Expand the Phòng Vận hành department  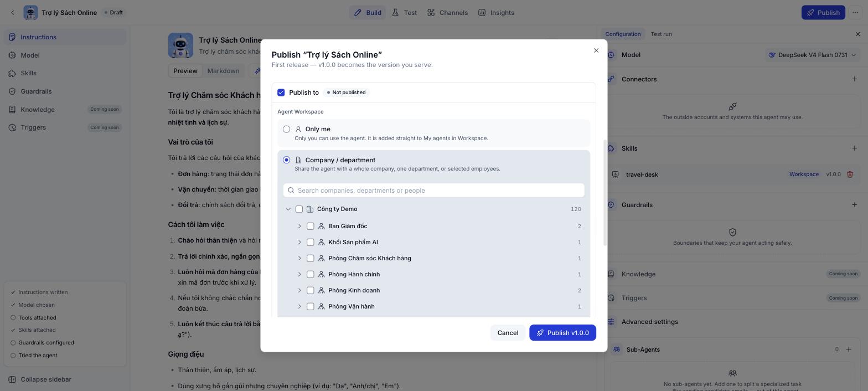pos(299,307)
